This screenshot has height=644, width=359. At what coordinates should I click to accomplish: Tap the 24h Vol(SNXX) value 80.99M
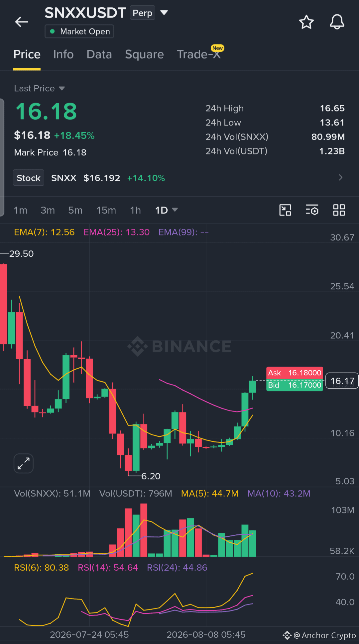(328, 137)
